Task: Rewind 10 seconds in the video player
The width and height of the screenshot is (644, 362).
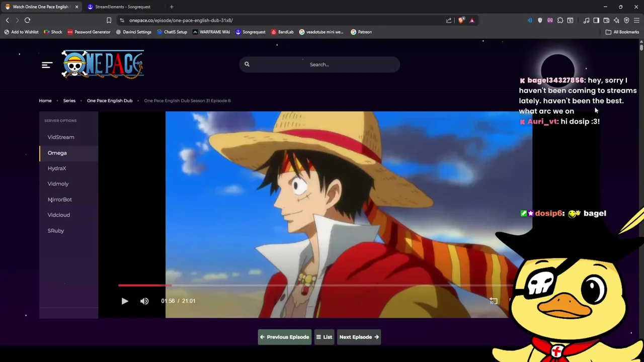Action: click(493, 301)
